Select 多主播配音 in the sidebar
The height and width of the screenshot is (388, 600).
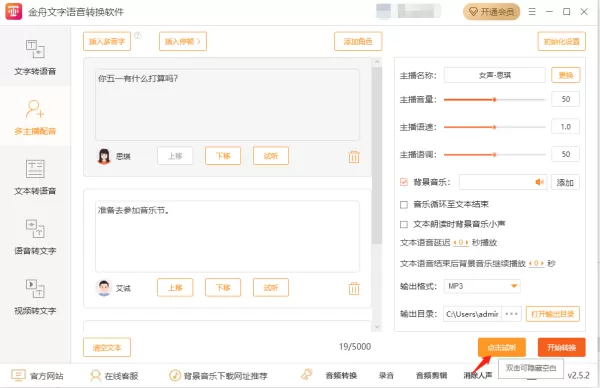tap(35, 116)
